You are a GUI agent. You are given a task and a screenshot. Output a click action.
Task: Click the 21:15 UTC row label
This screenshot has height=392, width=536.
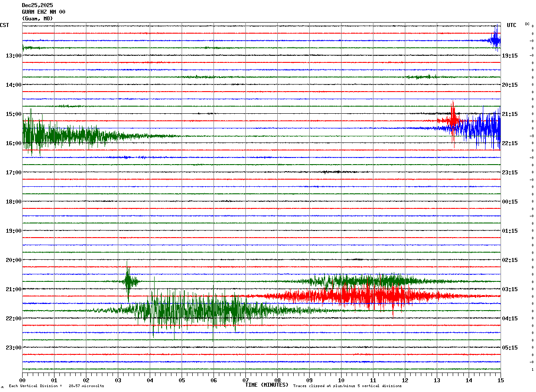tap(510, 114)
